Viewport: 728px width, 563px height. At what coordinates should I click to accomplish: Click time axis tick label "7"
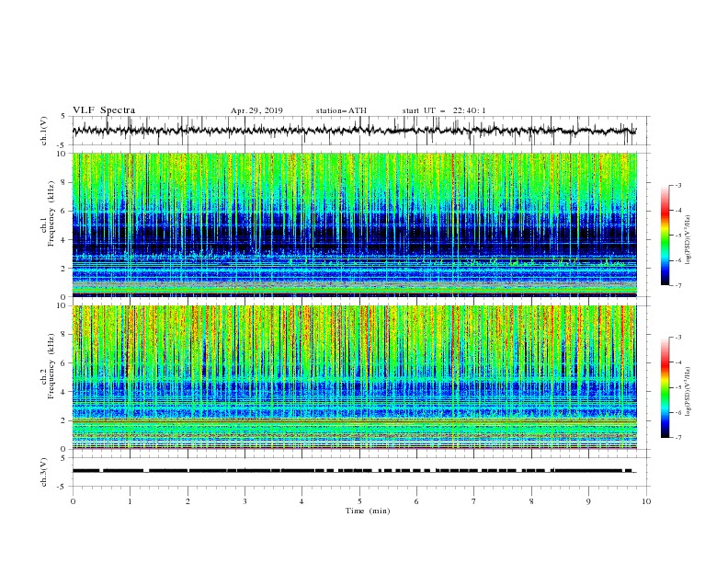474,501
